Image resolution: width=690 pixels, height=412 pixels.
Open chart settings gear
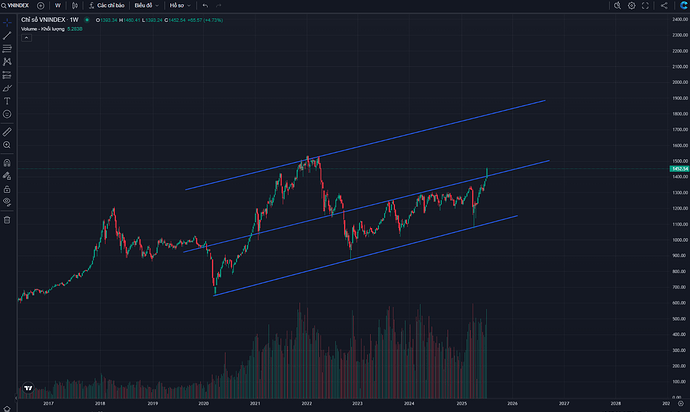631,5
